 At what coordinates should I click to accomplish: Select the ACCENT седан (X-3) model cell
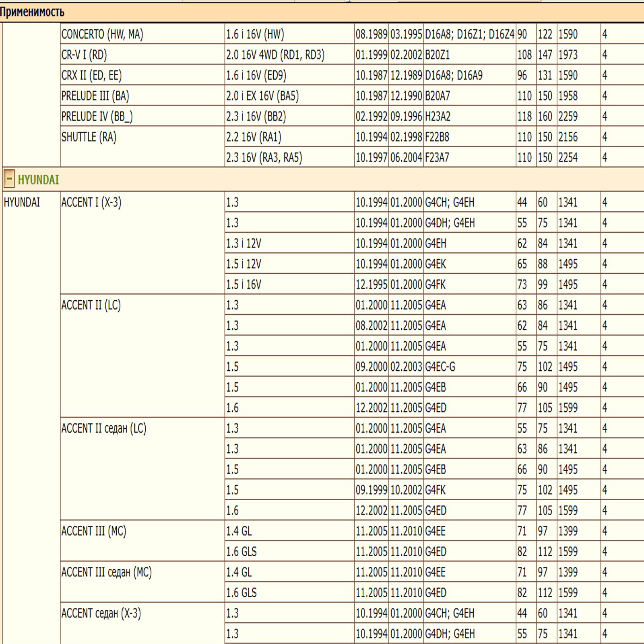pyautogui.click(x=101, y=613)
